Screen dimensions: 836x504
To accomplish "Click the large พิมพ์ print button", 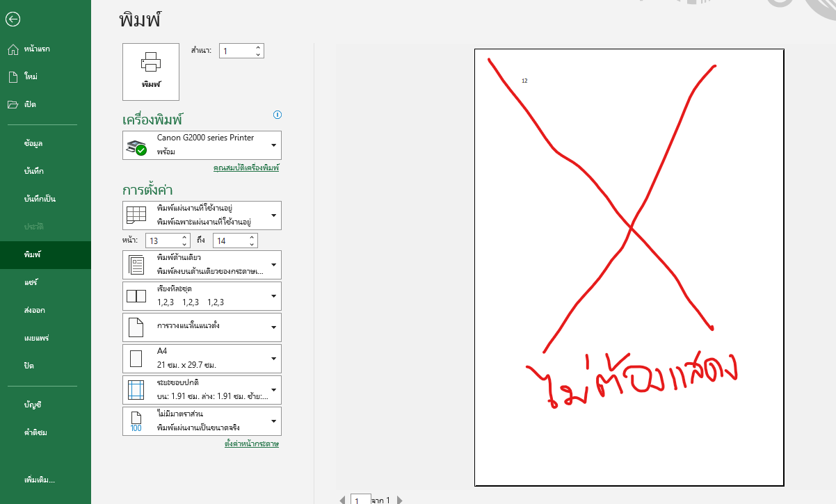I will click(151, 72).
